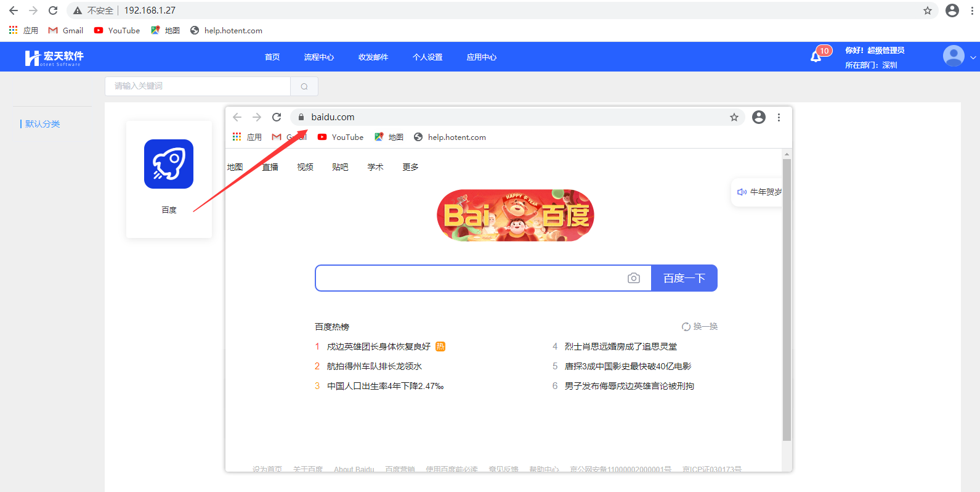This screenshot has height=492, width=980.
Task: Open the 个人设置 menu
Action: pos(427,57)
